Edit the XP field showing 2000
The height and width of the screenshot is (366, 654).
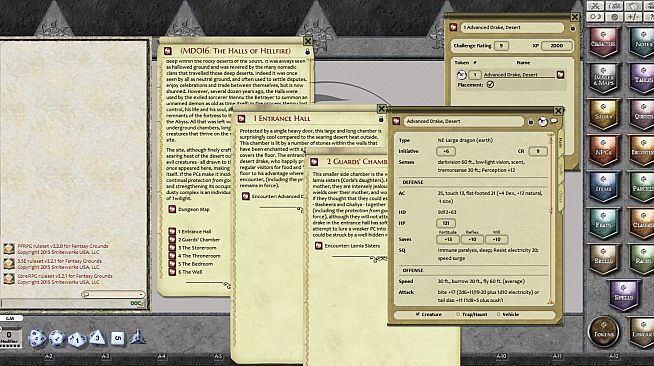pos(556,46)
